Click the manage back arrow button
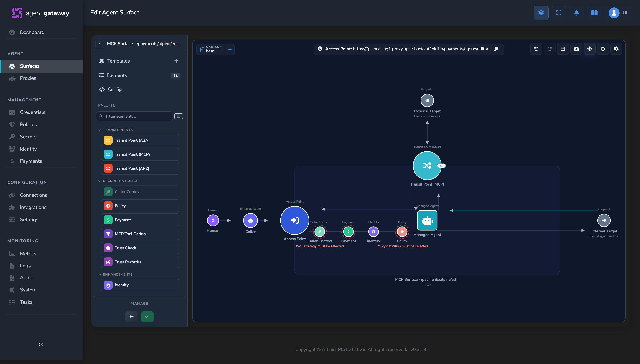The width and height of the screenshot is (640, 364). 131,316
